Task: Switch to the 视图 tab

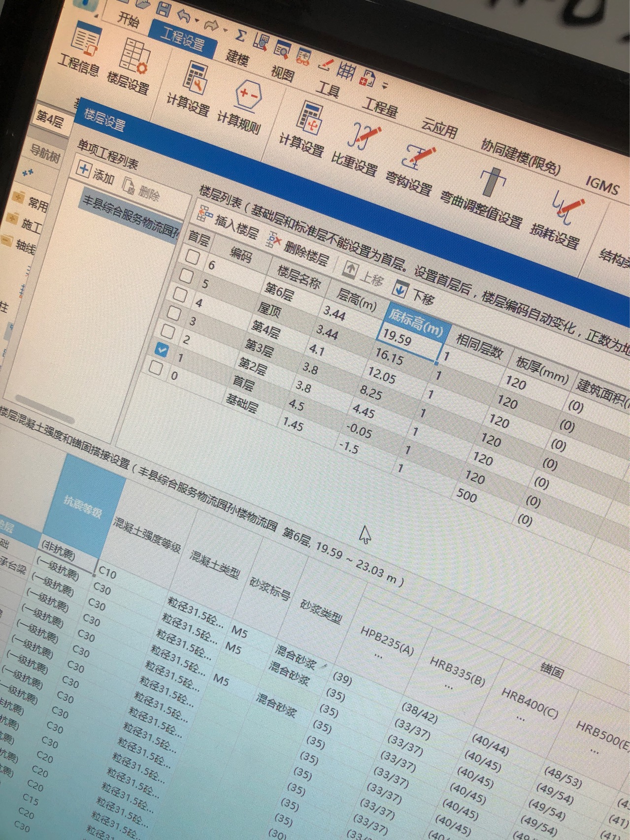Action: (x=283, y=74)
